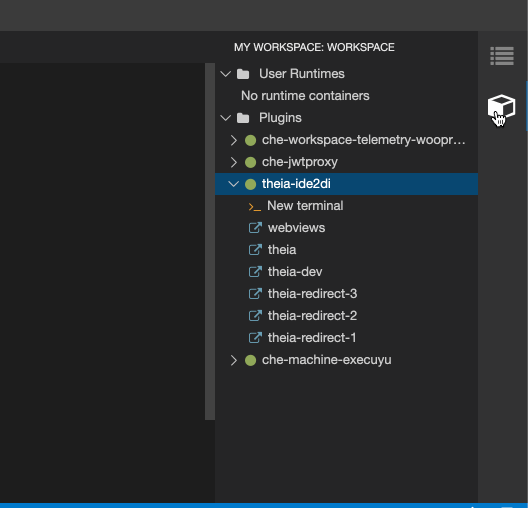Open the theia endpoint label
This screenshot has width=528, height=508.
tap(282, 250)
